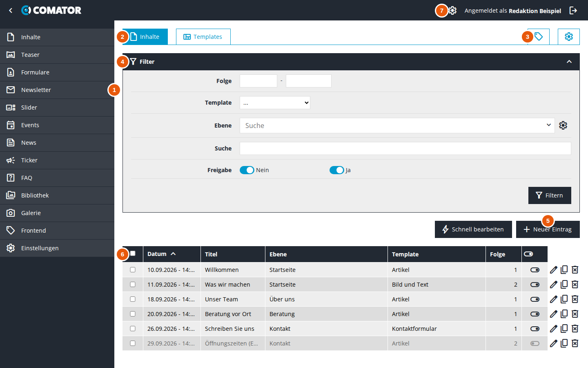Click the back arrow beside the COMATOR logo
This screenshot has height=368, width=588.
coord(11,11)
